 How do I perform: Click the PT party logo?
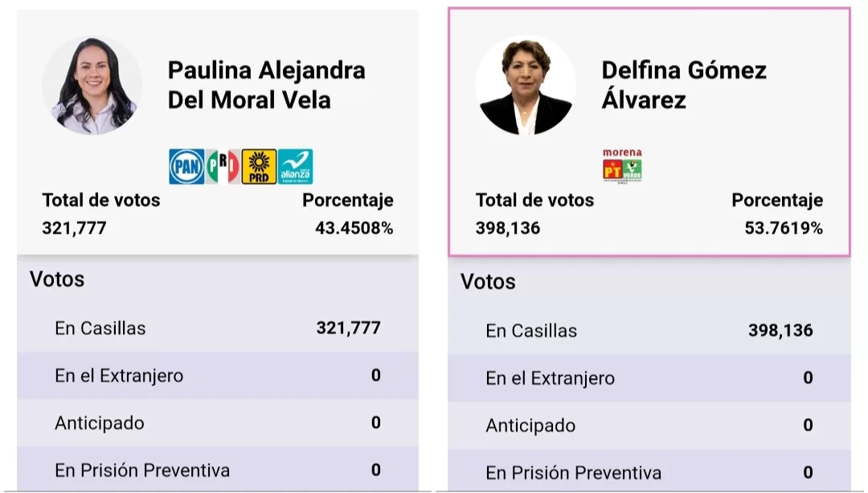612,169
